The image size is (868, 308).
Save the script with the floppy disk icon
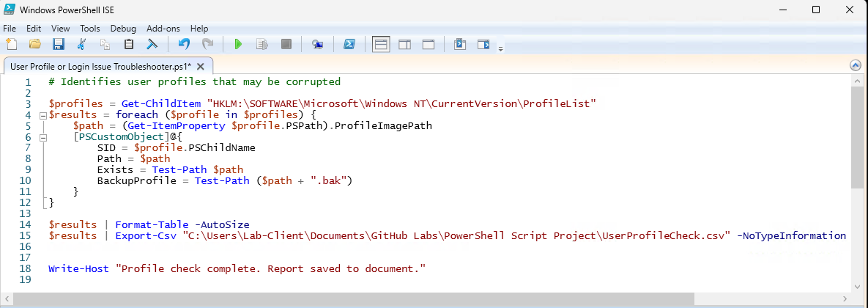click(x=58, y=44)
